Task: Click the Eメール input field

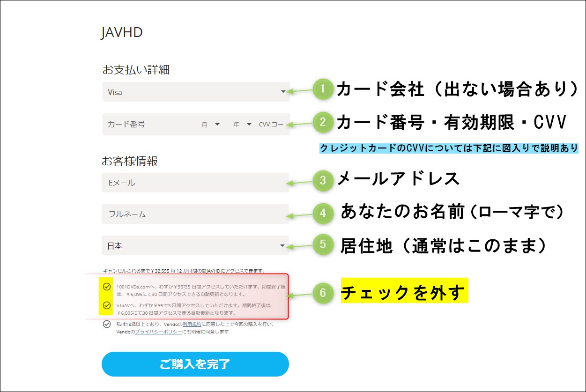Action: coord(195,183)
